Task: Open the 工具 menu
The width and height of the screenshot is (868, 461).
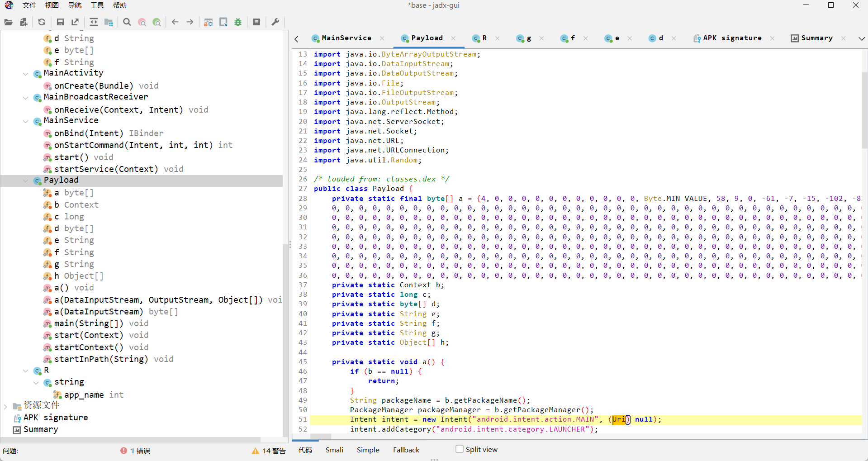Action: click(97, 5)
